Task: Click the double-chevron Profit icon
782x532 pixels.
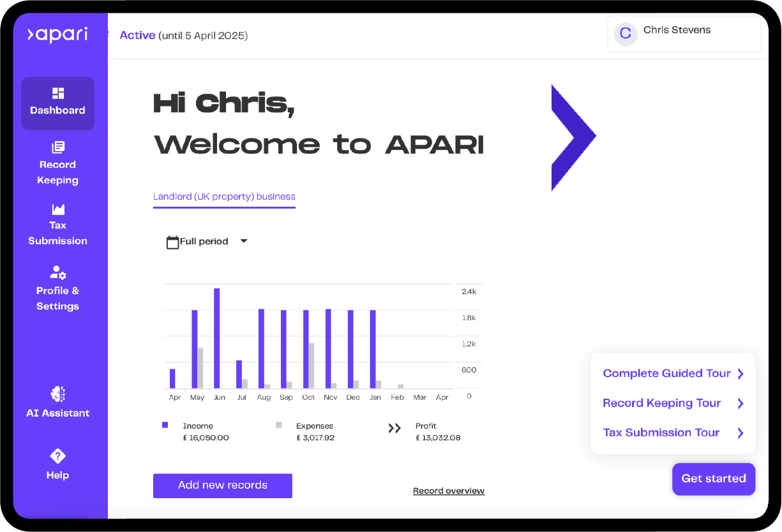Action: [395, 429]
